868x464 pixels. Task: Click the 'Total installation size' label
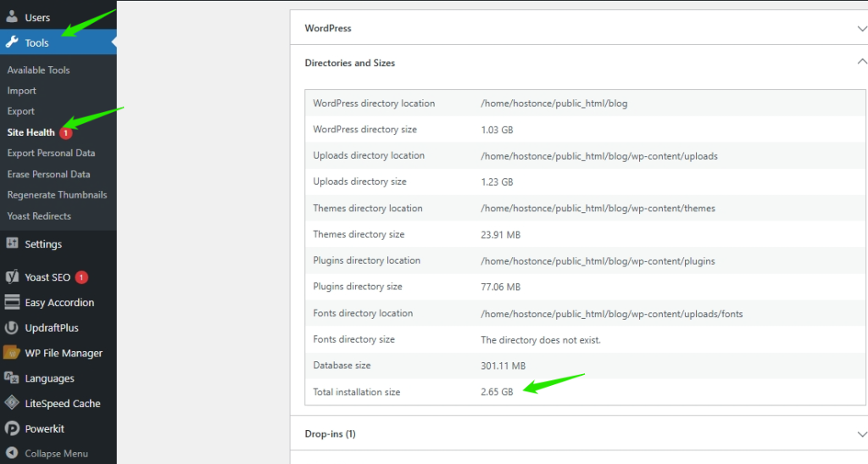tap(357, 391)
